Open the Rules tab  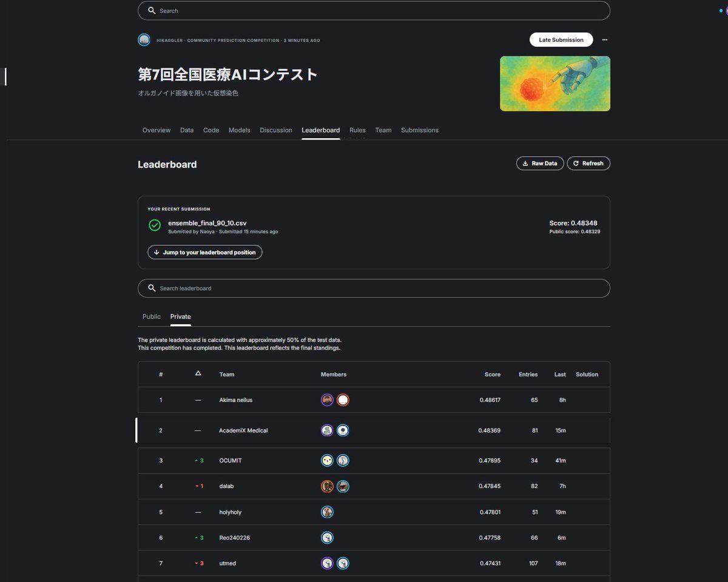(x=357, y=130)
